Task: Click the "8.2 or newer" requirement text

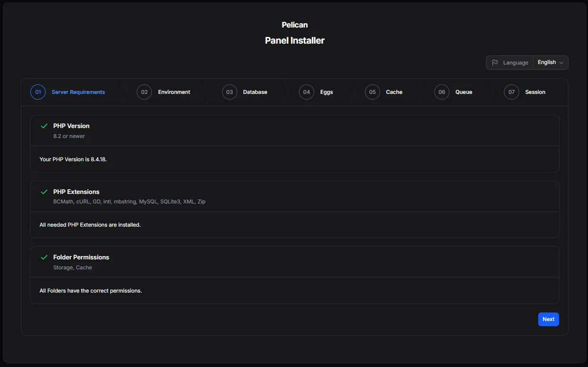Action: 69,136
